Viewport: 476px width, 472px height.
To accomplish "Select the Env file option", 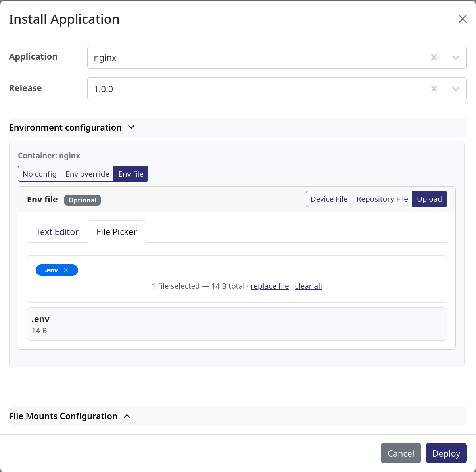I will pyautogui.click(x=131, y=174).
